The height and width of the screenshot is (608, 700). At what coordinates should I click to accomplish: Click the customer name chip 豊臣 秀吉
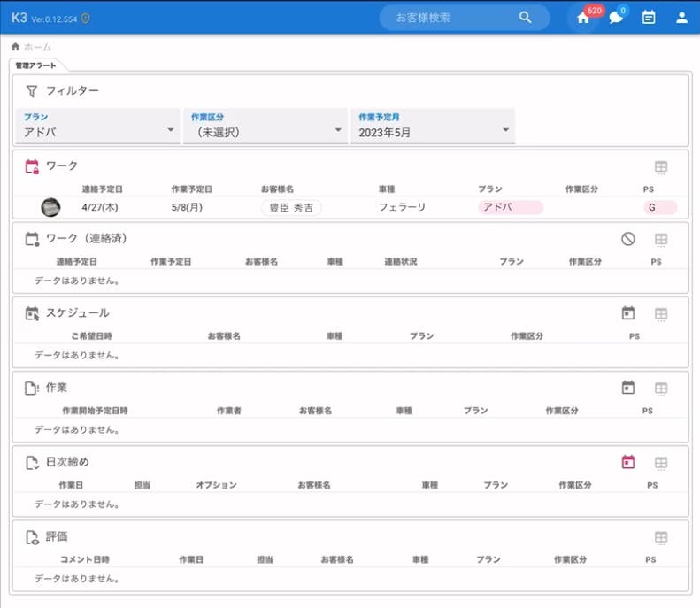[x=291, y=207]
